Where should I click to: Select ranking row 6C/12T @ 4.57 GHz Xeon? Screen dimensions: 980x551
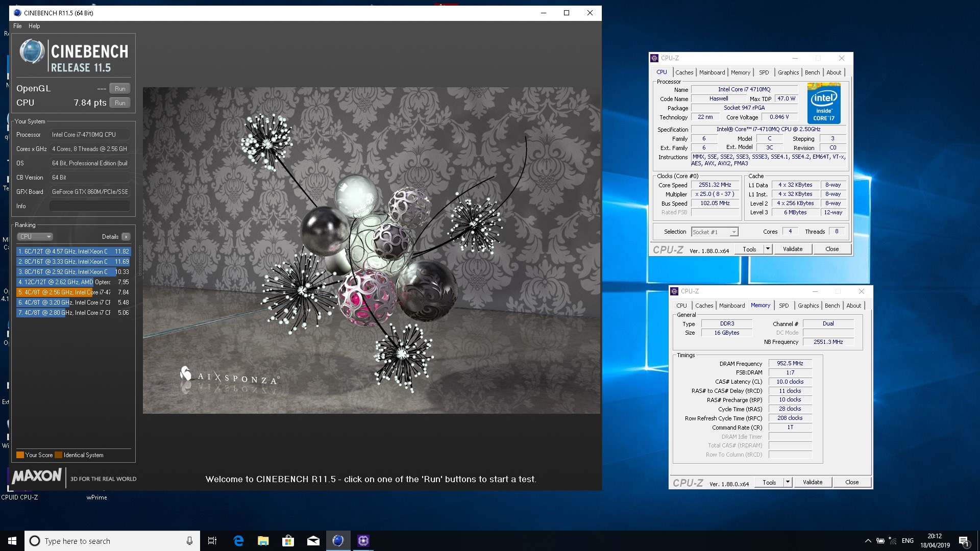coord(73,252)
